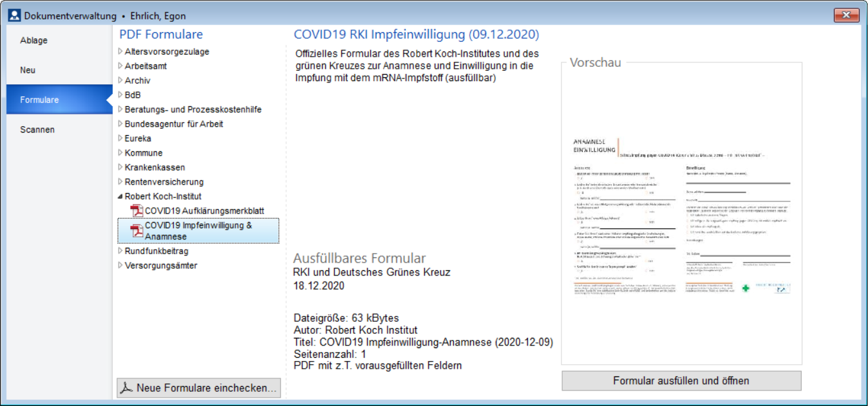868x406 pixels.
Task: Click the Offizielles Formular description paragraph
Action: 417,66
